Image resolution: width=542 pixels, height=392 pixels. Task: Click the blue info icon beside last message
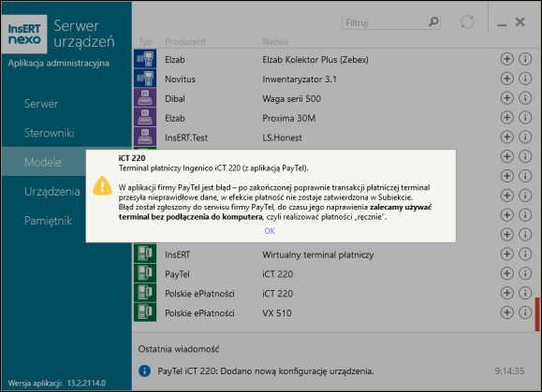[144, 370]
